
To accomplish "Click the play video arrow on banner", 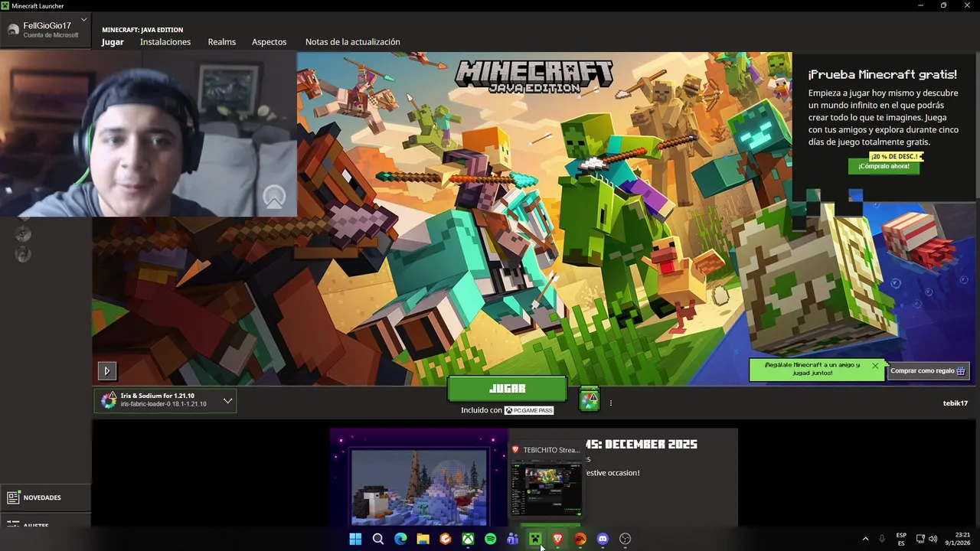I will click(106, 370).
